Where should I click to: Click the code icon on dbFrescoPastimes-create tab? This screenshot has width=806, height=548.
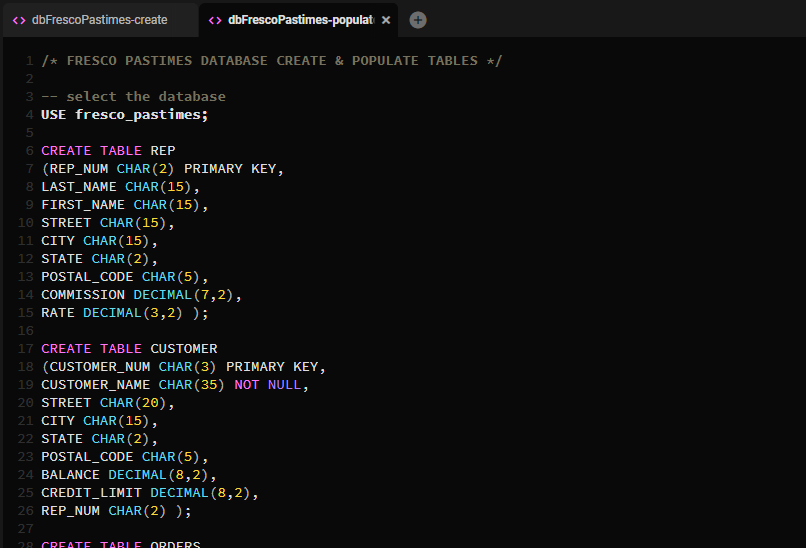pyautogui.click(x=19, y=20)
